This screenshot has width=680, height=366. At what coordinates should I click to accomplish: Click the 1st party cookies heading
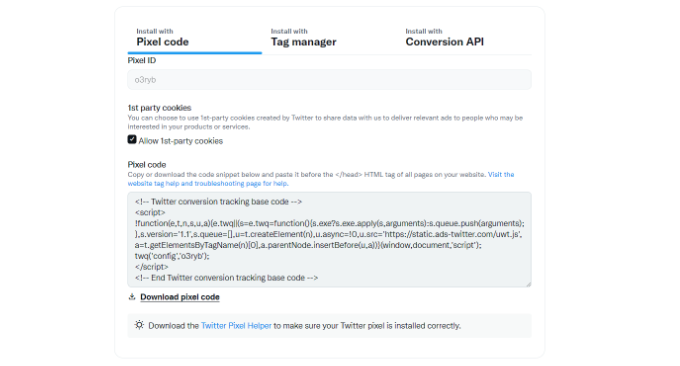click(x=159, y=108)
